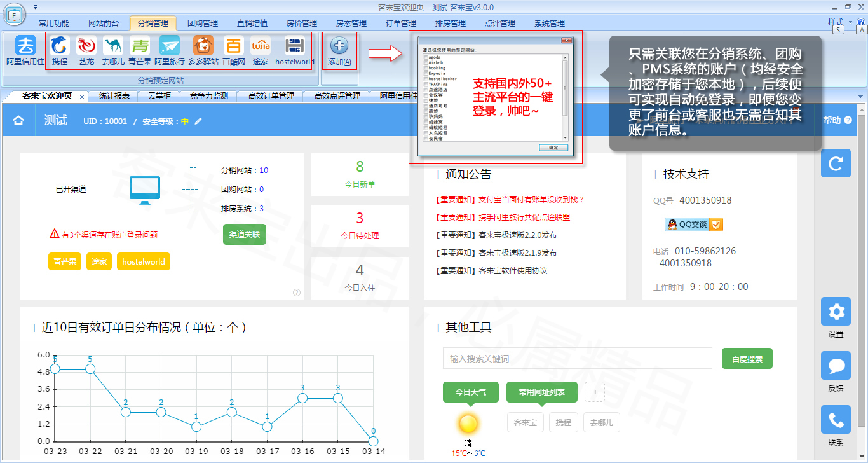This screenshot has width=868, height=463.
Task: Start a chat with QQ交谈 button
Action: [x=694, y=225]
